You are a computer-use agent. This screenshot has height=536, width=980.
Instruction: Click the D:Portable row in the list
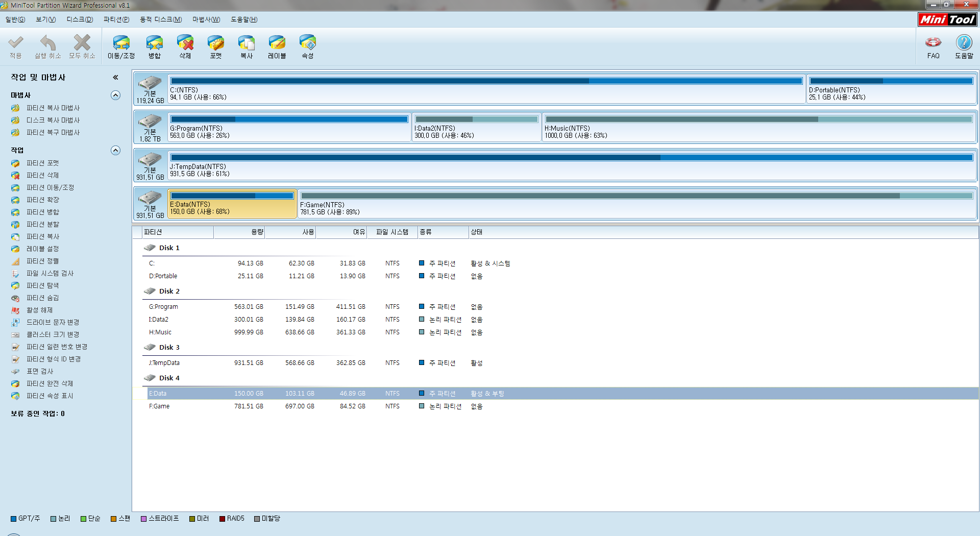tap(555, 276)
